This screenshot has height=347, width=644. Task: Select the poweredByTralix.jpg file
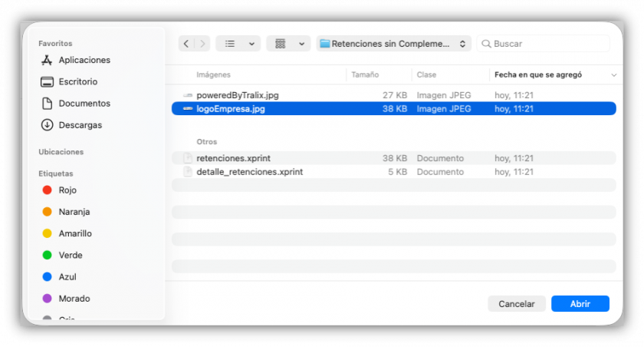click(x=393, y=95)
